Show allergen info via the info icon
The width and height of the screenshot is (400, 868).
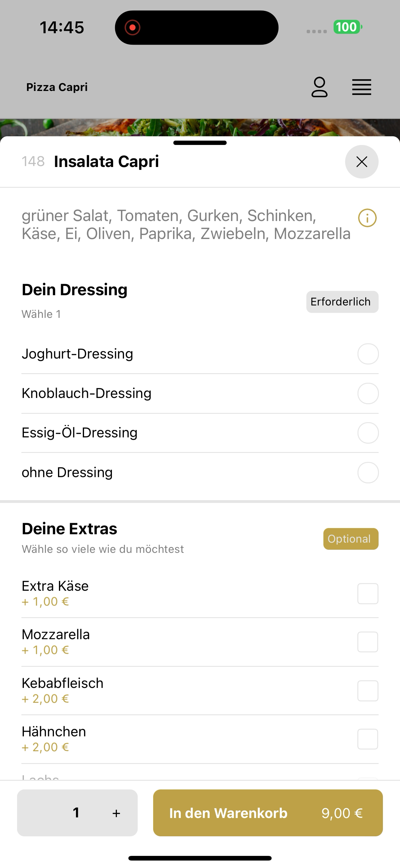pyautogui.click(x=367, y=218)
